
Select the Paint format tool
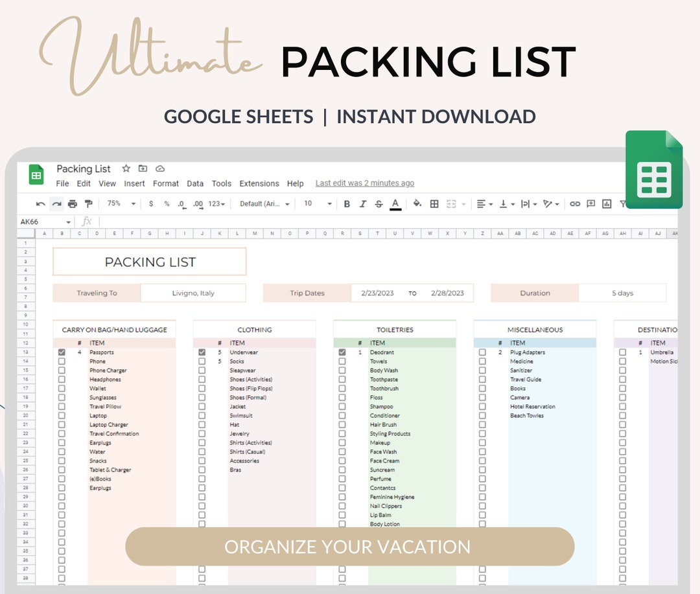point(89,204)
